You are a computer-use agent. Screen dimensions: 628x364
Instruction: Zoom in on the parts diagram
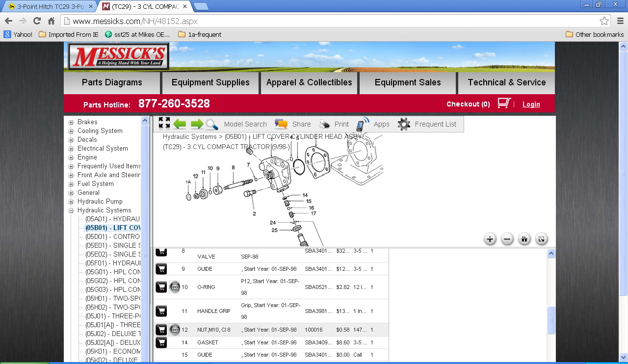[490, 239]
